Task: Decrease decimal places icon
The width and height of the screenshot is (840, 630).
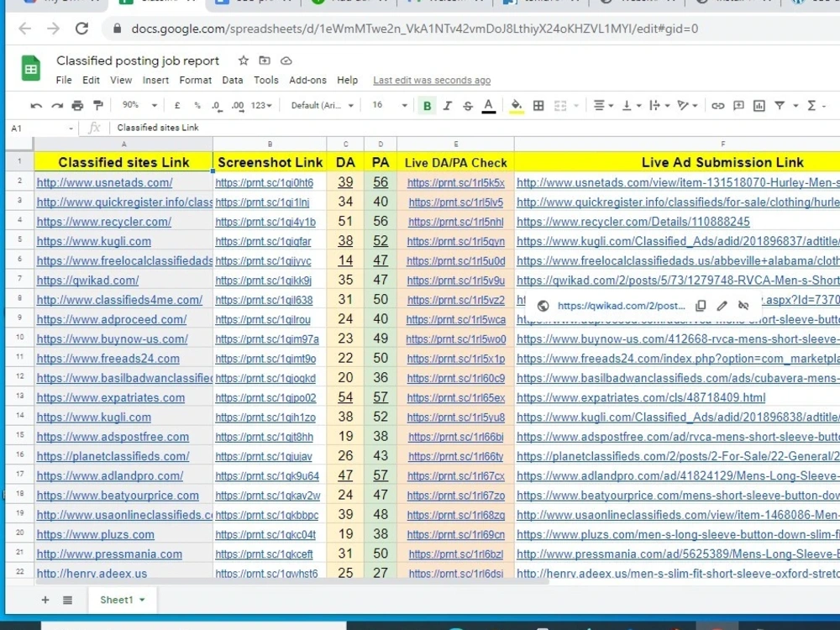Action: point(217,106)
